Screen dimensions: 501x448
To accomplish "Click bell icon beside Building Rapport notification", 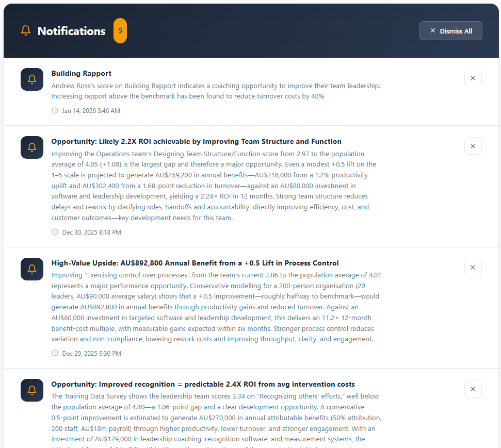I will click(32, 79).
